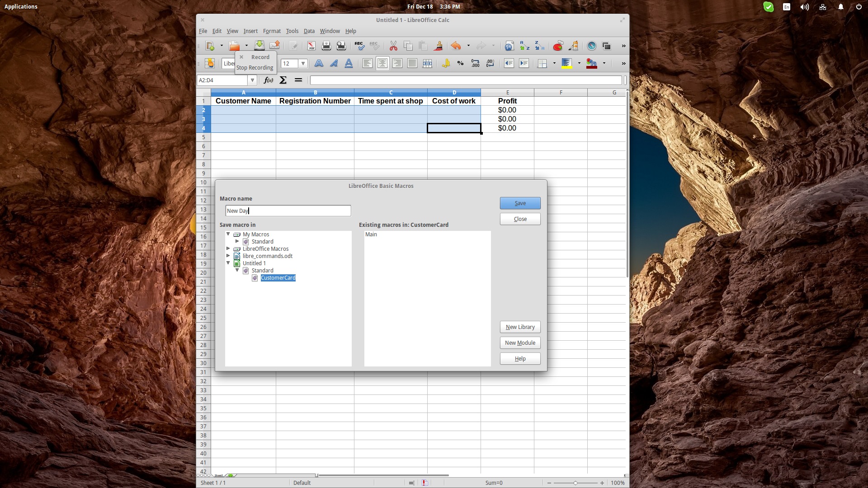The height and width of the screenshot is (488, 868).
Task: Open Page Preview icon
Action: click(x=341, y=46)
